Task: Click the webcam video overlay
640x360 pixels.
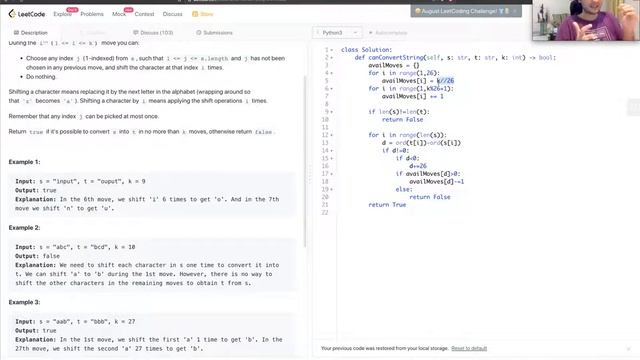Action: [586, 20]
